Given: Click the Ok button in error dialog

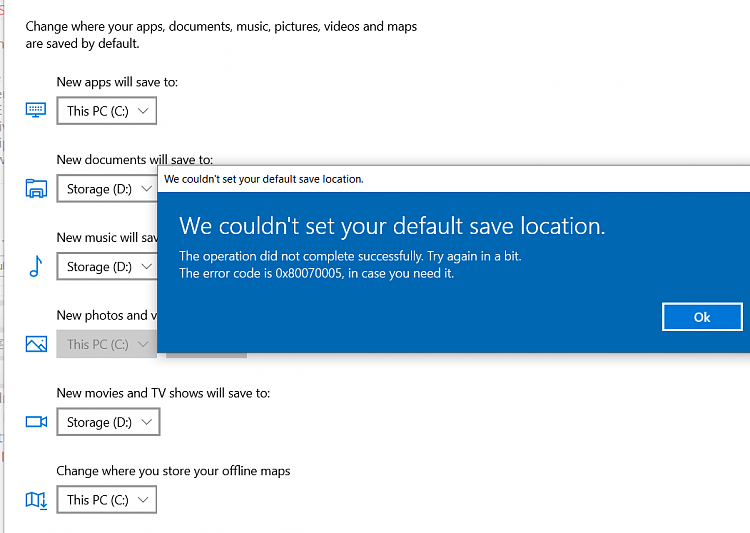Looking at the screenshot, I should click(702, 317).
